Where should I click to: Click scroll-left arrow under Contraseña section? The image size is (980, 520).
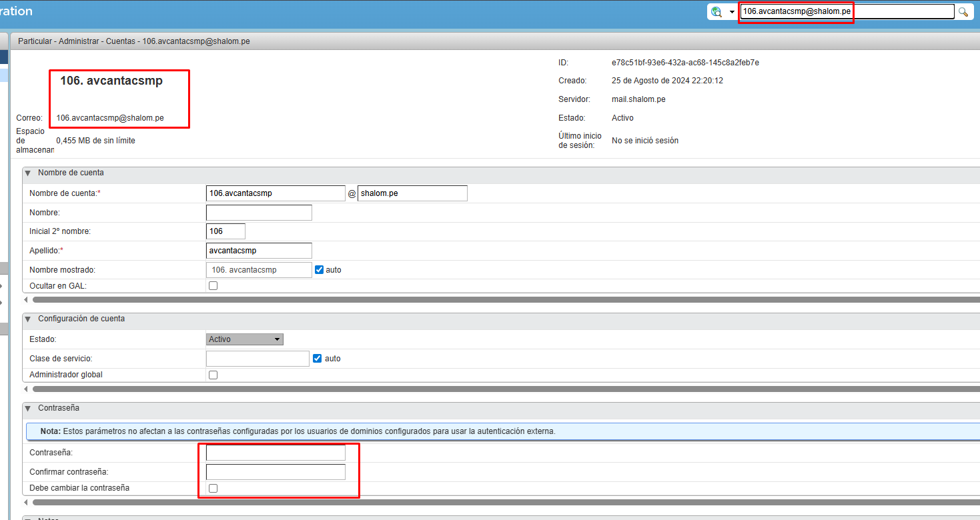[x=26, y=502]
